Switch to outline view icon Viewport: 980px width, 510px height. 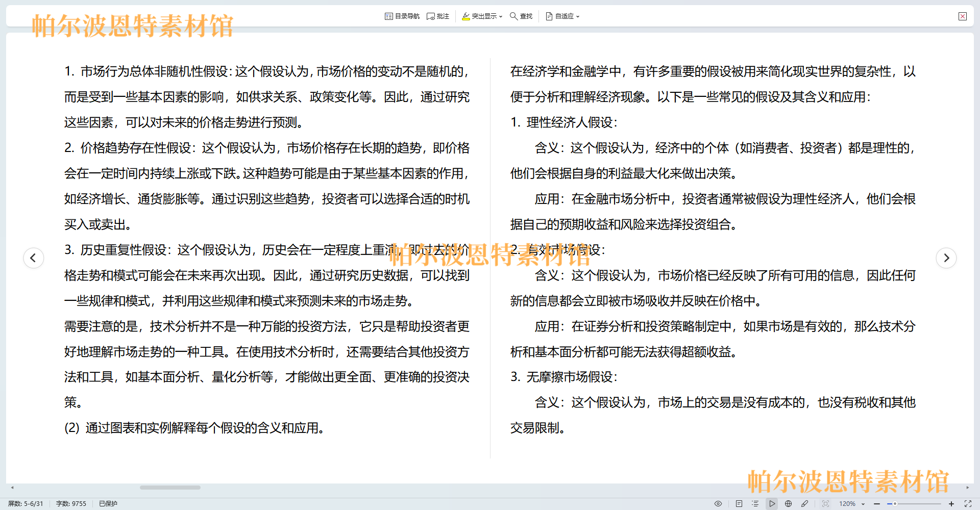click(x=755, y=503)
